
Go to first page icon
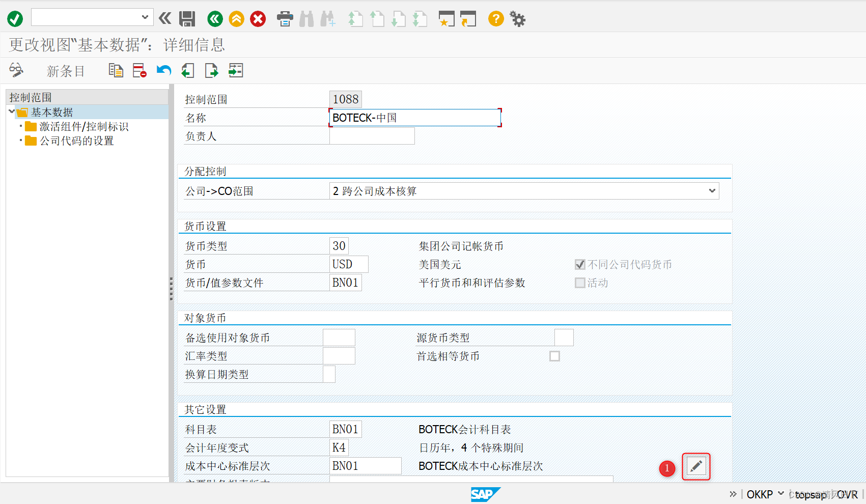pos(355,19)
